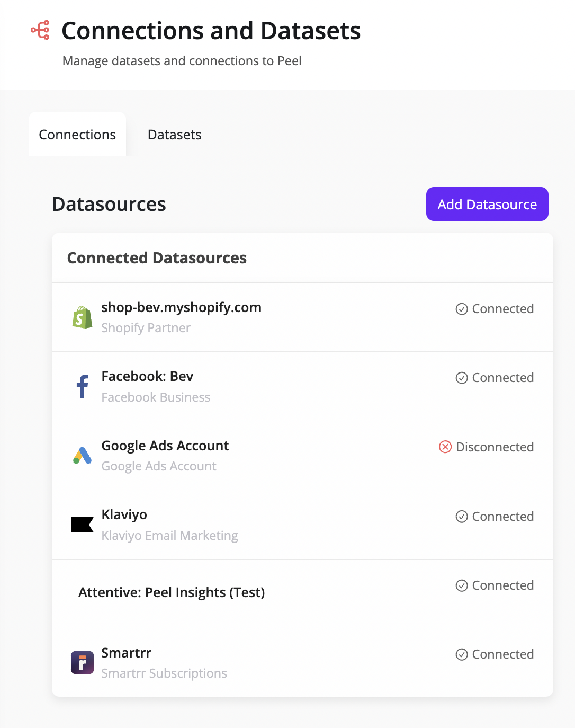Click the Klaviyo Email Marketing subtitle
This screenshot has width=575, height=728.
tap(170, 536)
